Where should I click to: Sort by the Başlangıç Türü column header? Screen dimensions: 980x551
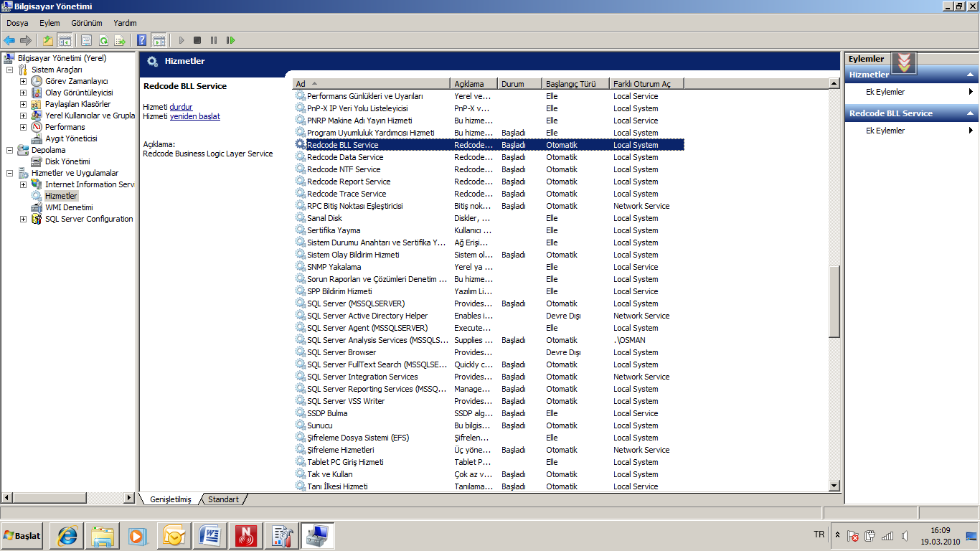575,84
